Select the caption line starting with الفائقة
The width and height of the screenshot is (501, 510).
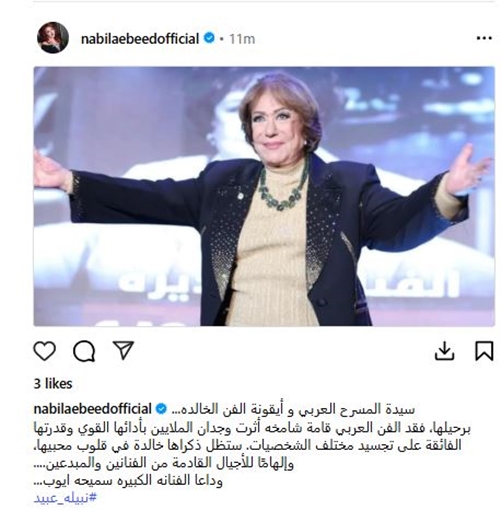click(248, 445)
